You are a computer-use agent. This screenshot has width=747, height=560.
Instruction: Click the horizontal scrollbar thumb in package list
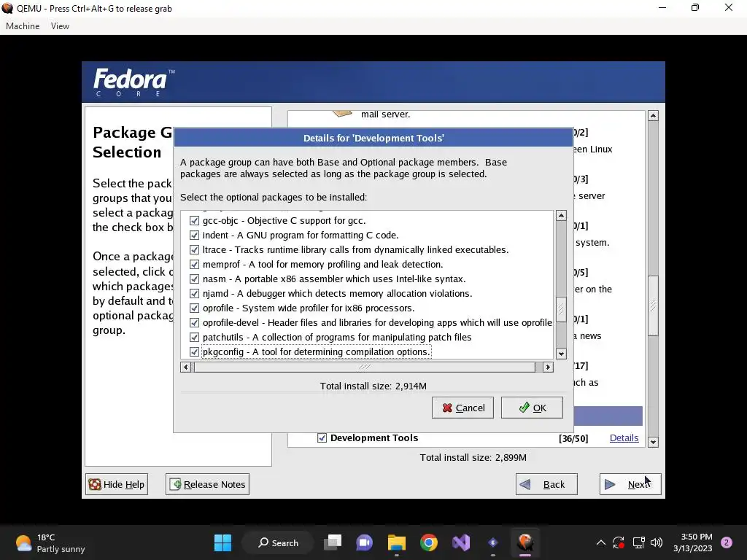tap(365, 367)
